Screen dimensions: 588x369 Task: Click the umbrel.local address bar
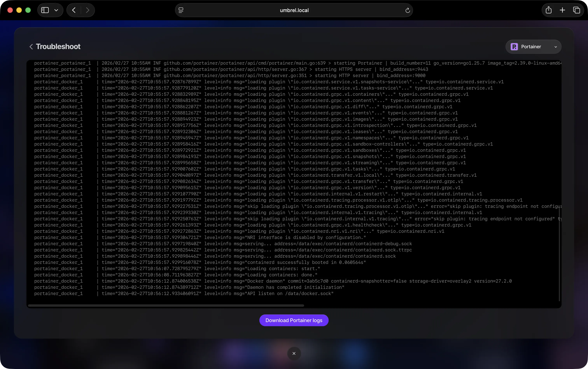click(294, 10)
